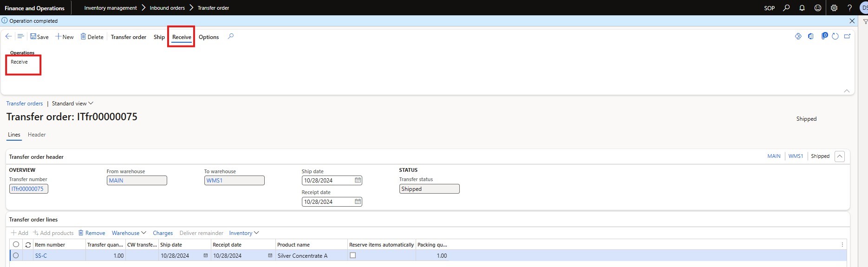Open Ship date calendar picker in header
868x267 pixels.
point(358,181)
